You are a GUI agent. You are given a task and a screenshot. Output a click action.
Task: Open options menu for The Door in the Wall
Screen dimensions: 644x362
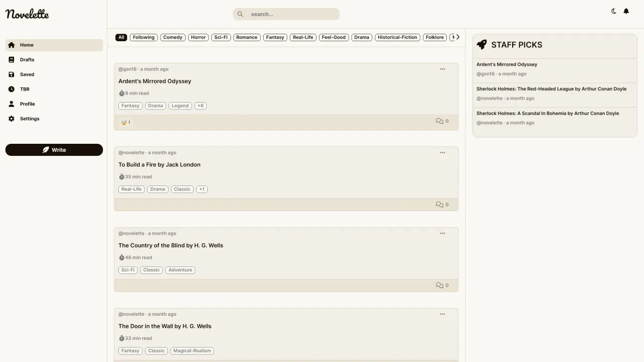pyautogui.click(x=442, y=314)
